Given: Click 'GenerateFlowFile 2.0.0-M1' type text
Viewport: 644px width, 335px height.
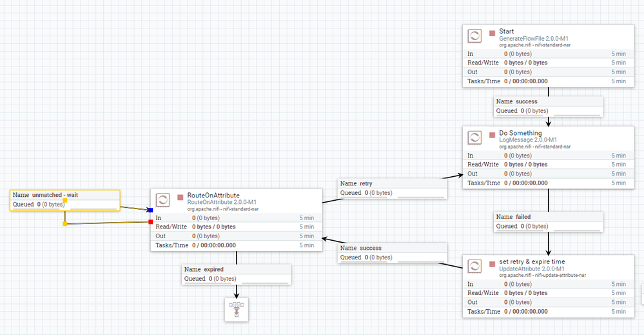Looking at the screenshot, I should (534, 39).
